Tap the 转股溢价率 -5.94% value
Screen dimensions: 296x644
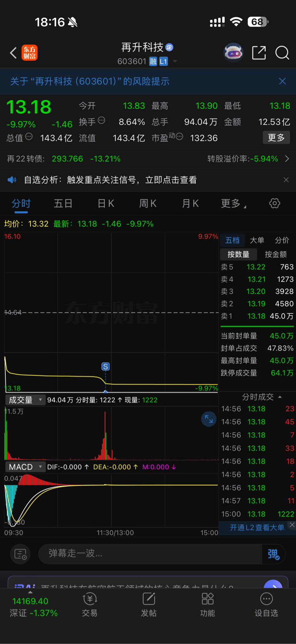tap(264, 159)
